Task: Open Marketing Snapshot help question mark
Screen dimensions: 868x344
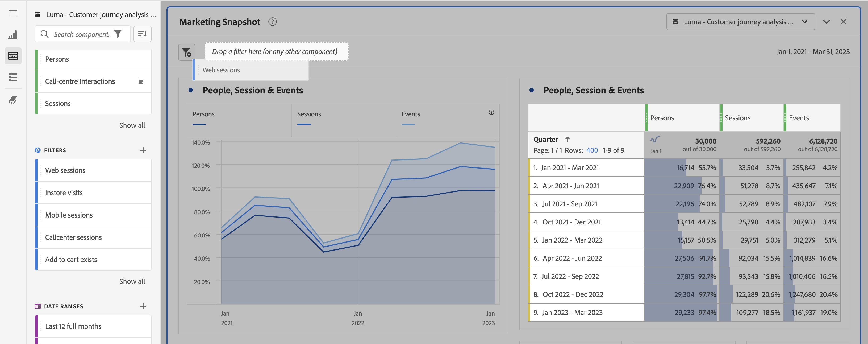Action: pos(272,22)
